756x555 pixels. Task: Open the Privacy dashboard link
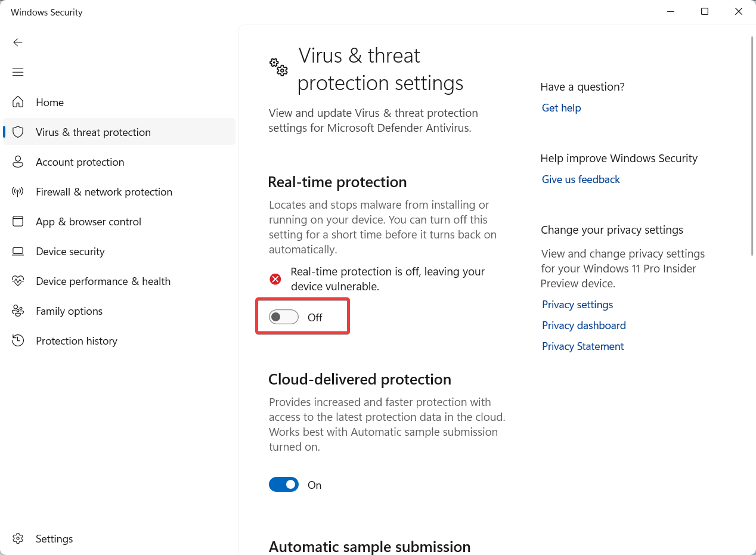(584, 325)
